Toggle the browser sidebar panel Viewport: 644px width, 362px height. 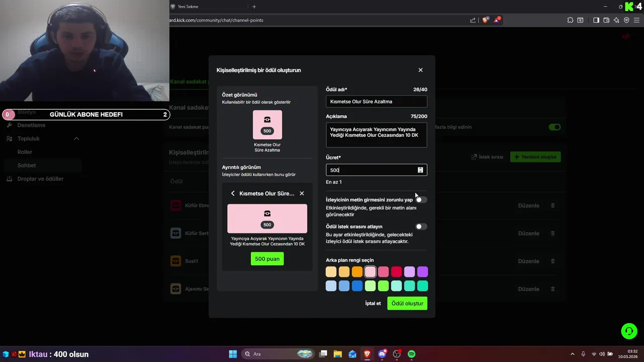(596, 20)
